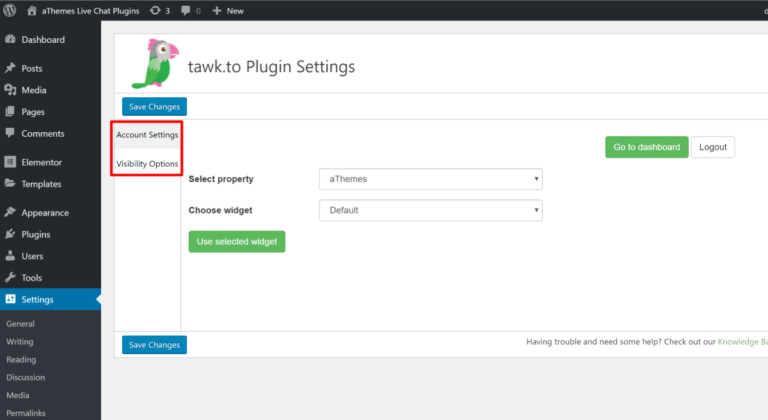
Task: Click Use selected widget button
Action: point(237,242)
